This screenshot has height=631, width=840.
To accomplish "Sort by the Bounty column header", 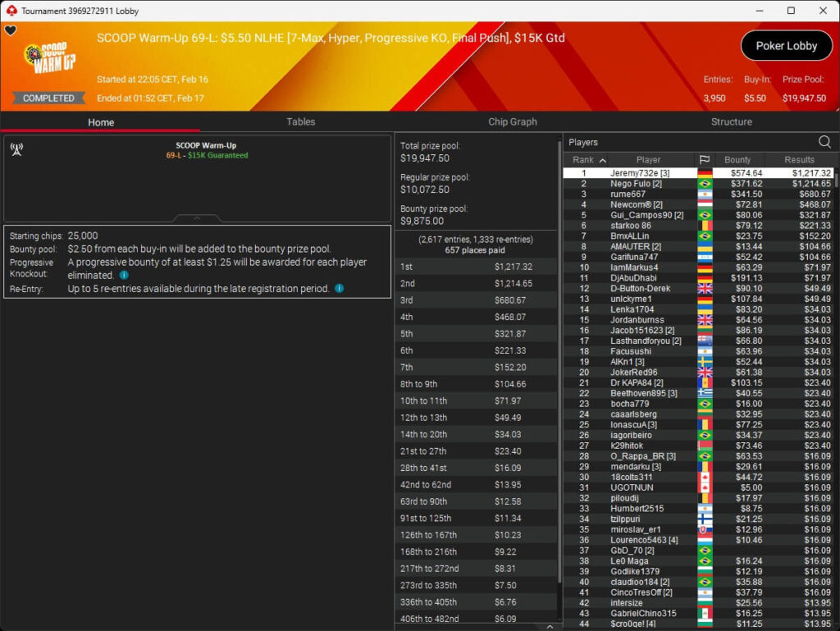I will click(737, 160).
